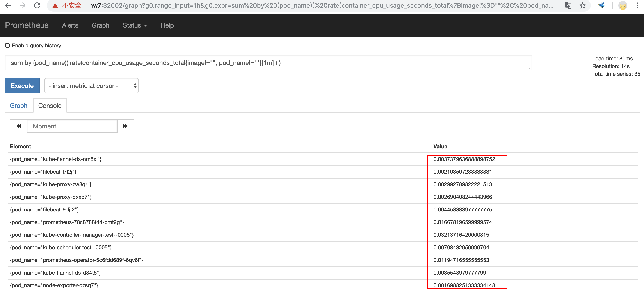Screen dimensions: 644x289
Task: Click the Moment time input field
Action: (x=72, y=126)
